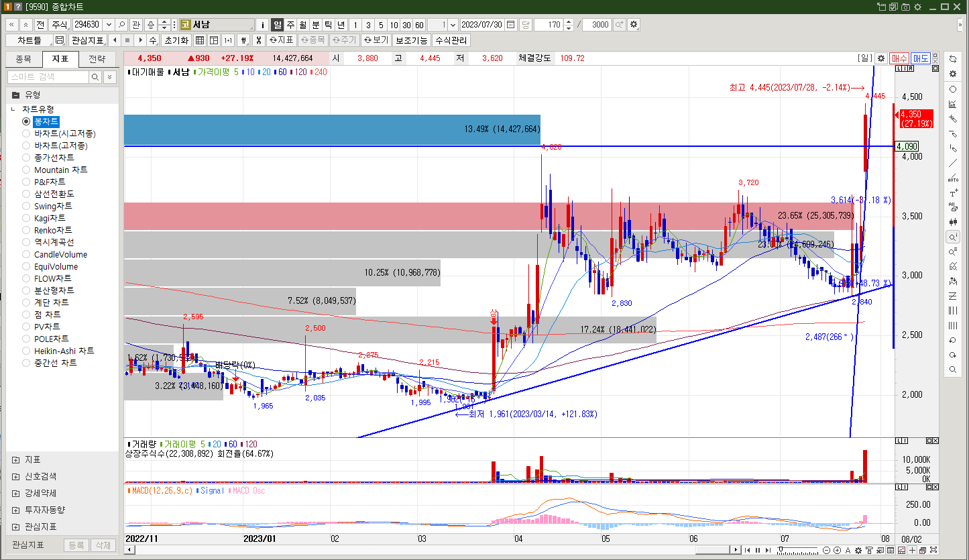
Task: Click the stock info 'i' button
Action: tap(263, 24)
